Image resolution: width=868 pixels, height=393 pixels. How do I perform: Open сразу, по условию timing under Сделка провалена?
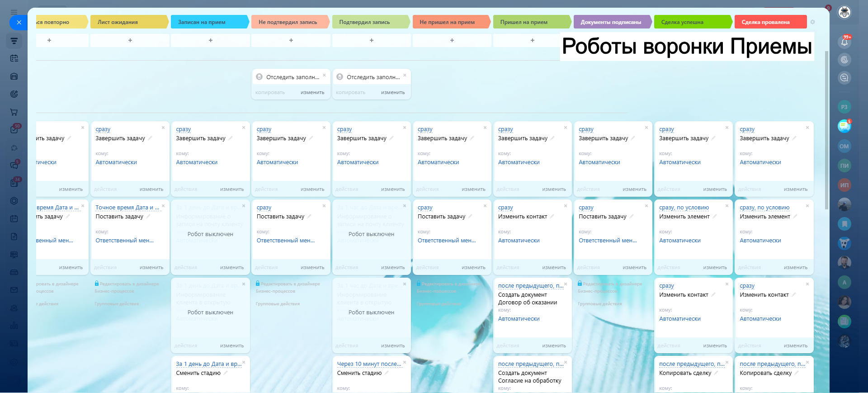pyautogui.click(x=764, y=208)
